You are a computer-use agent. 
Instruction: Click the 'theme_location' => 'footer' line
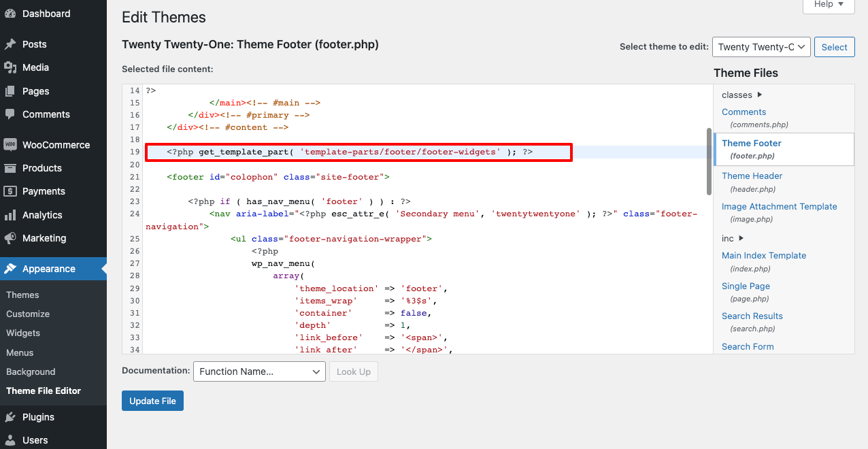click(x=371, y=288)
